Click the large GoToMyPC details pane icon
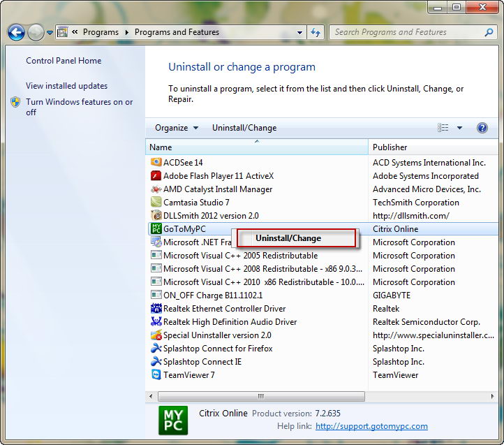The image size is (504, 445). pos(173,421)
